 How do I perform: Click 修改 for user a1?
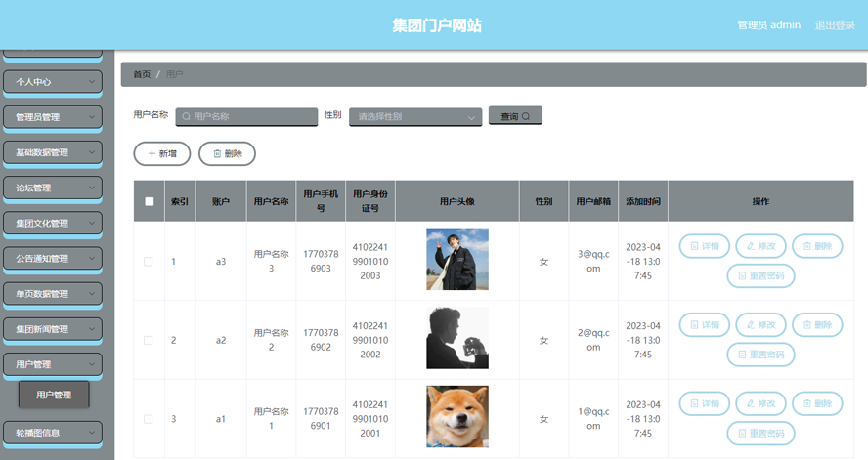tap(760, 403)
